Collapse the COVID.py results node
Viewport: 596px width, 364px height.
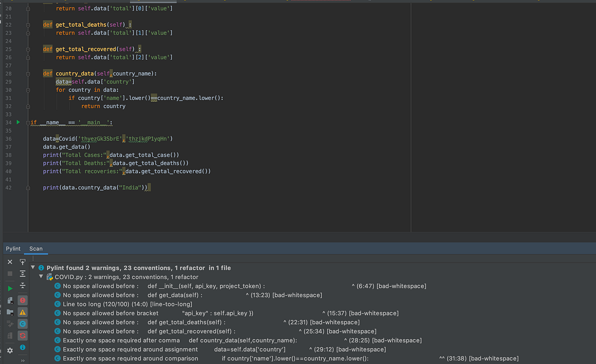(x=40, y=277)
